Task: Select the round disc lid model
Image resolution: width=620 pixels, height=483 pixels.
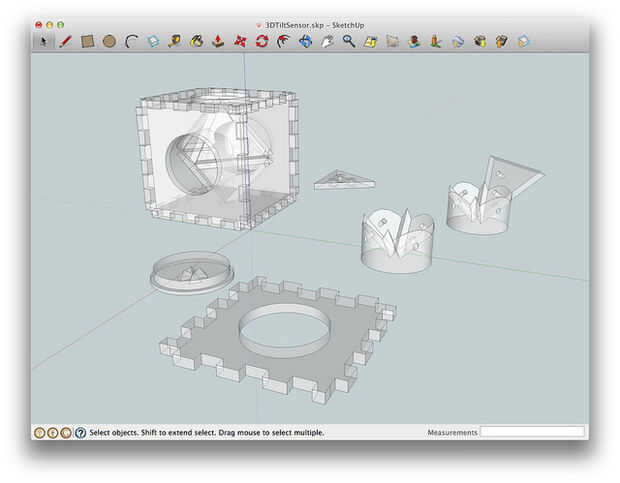Action: [192, 273]
